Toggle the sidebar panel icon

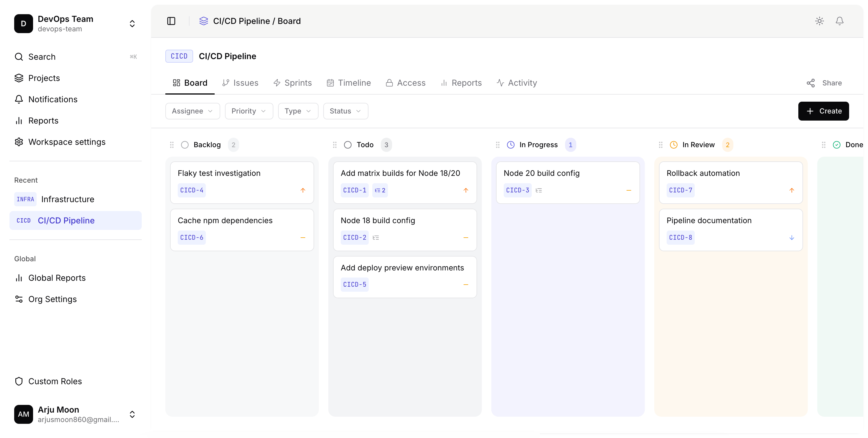(171, 21)
